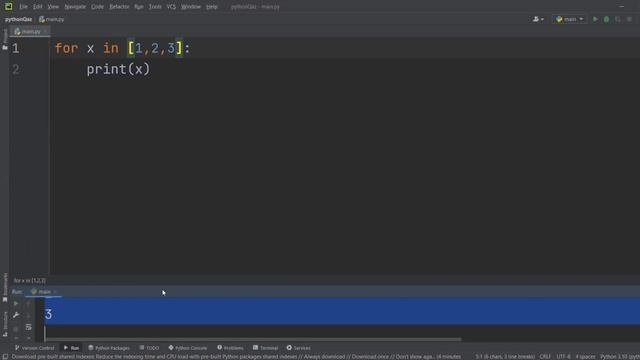
Task: Click the 'for x in [1,2,3]' breadcrumb
Action: tap(29, 280)
